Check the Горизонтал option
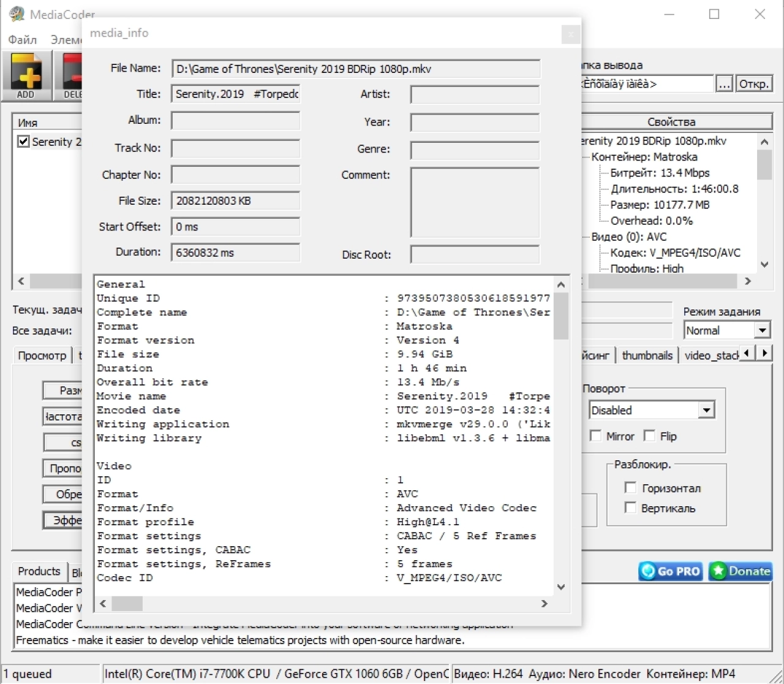Screen dimensions: 784x684 point(630,488)
